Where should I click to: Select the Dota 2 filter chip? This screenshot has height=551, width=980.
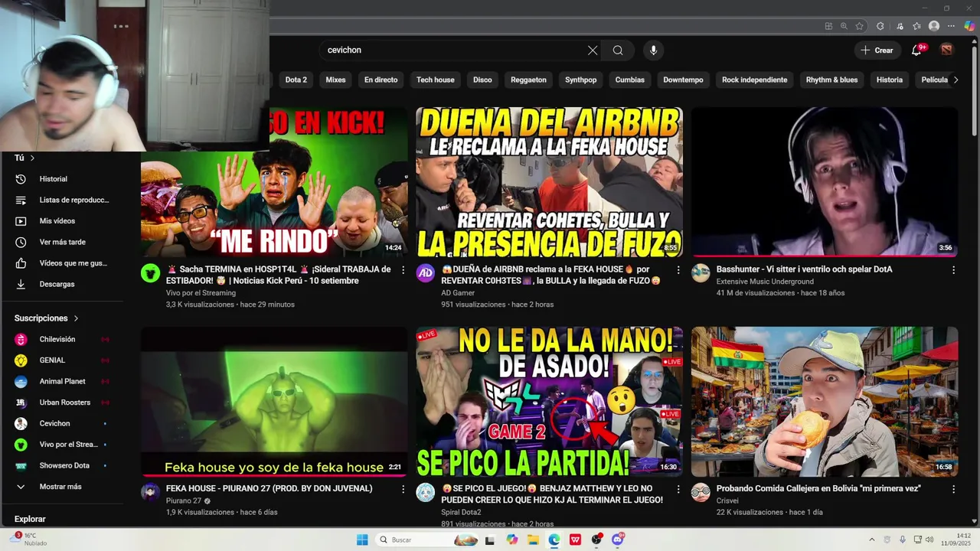(296, 80)
